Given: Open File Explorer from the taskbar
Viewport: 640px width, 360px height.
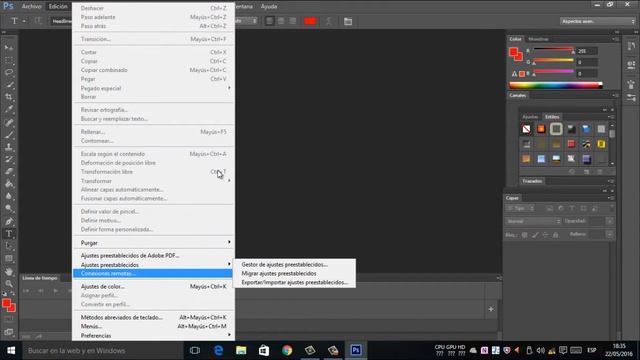Looking at the screenshot, I should tap(241, 350).
